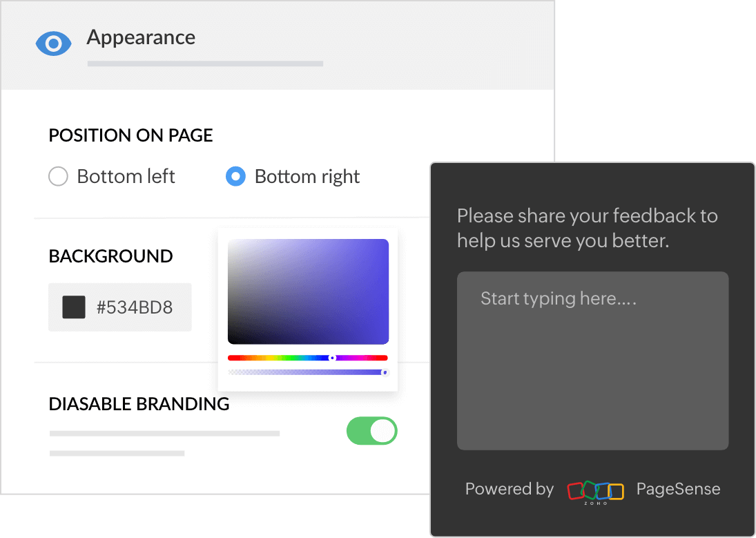Viewport: 756px width, 538px height.
Task: Click the dark background color swatch
Action: coord(74,307)
